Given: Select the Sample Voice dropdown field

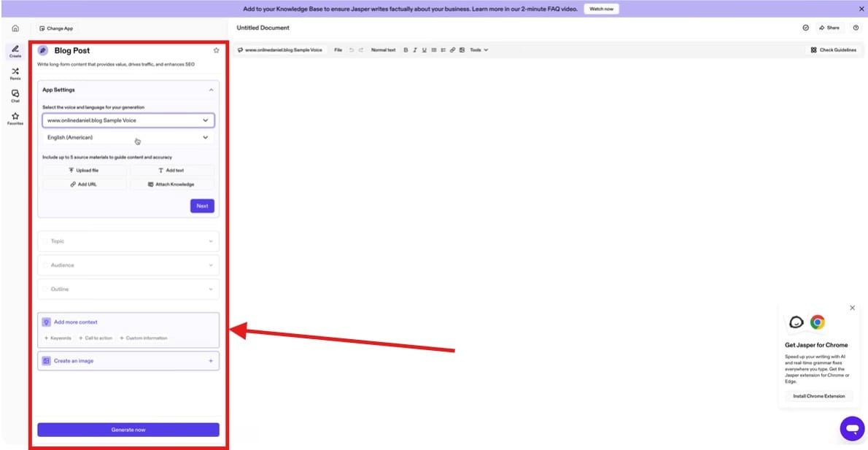Looking at the screenshot, I should click(x=128, y=120).
